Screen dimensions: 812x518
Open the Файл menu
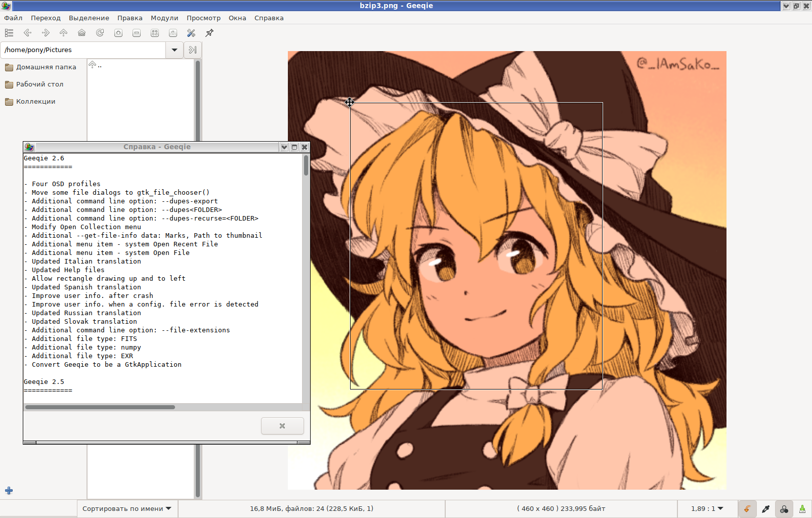[x=14, y=18]
